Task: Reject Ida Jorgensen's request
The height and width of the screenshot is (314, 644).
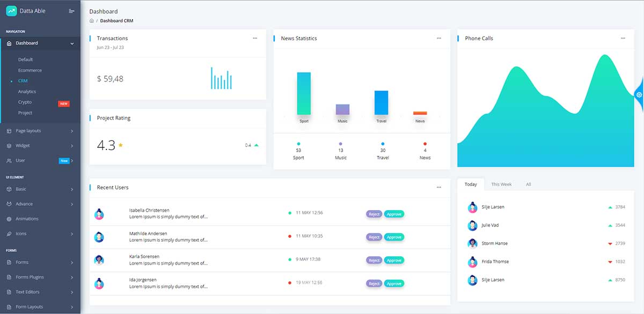Action: tap(374, 283)
